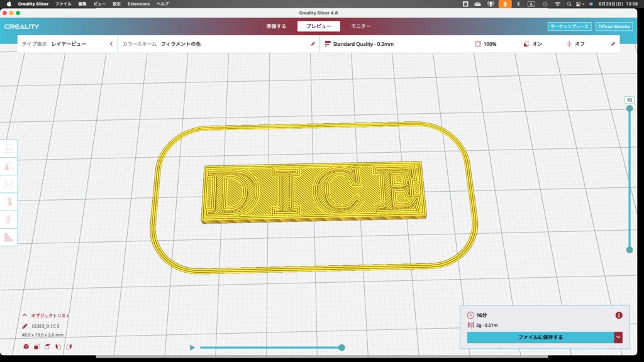Viewport: 644px width, 362px height.
Task: Click the layer number field showing 10
Action: tap(629, 100)
